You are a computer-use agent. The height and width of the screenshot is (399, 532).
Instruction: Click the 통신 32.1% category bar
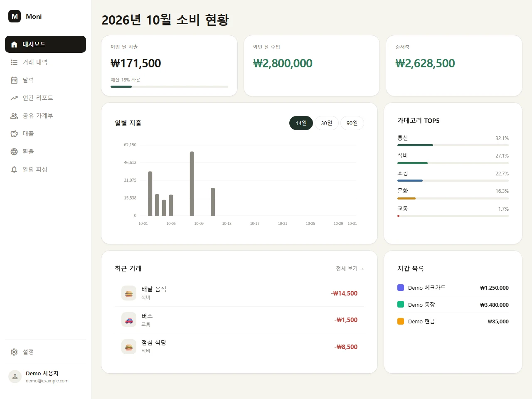pyautogui.click(x=453, y=145)
